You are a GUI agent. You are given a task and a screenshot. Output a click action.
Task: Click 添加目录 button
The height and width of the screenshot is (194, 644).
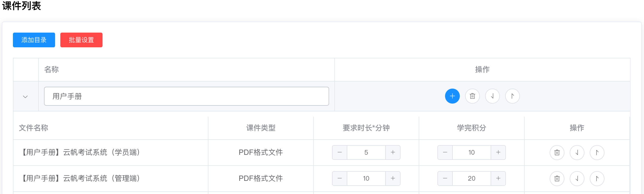pyautogui.click(x=34, y=40)
